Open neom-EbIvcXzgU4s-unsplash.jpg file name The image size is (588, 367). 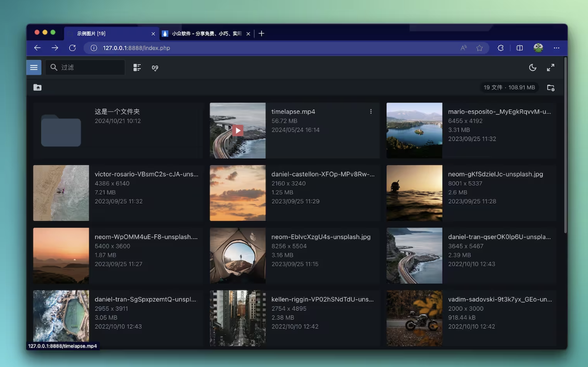pyautogui.click(x=321, y=237)
